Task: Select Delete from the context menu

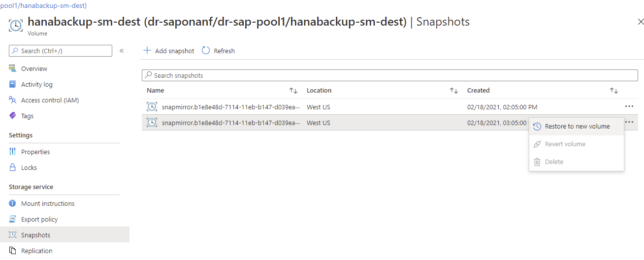Action: [554, 162]
